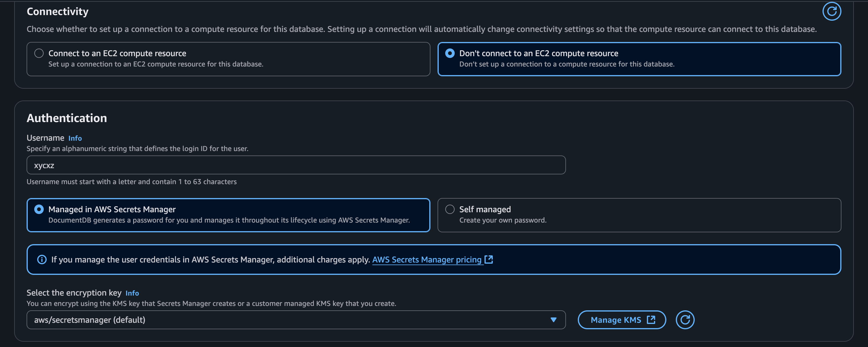Click into the Username input field
The width and height of the screenshot is (868, 347).
coord(296,165)
